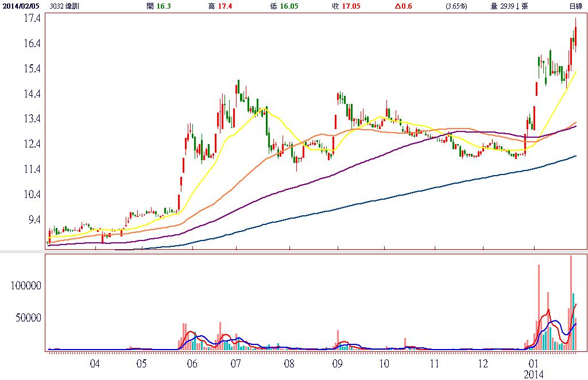Click the tallest volume bar at far right
The width and height of the screenshot is (588, 380).
click(x=571, y=303)
